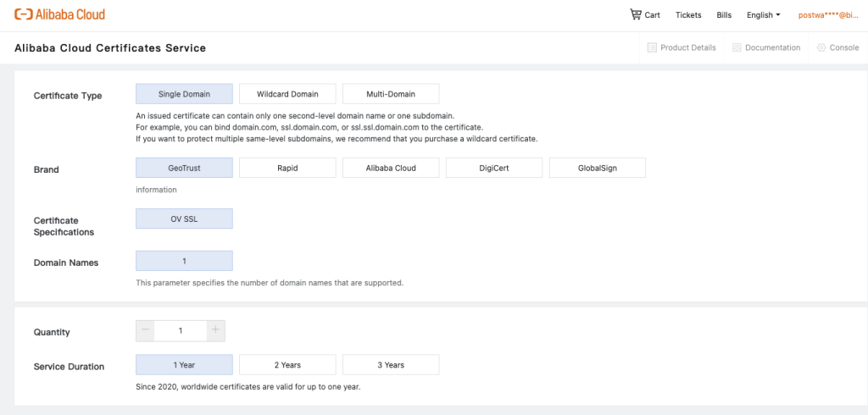The height and width of the screenshot is (415, 868).
Task: Select Wildcard Domain certificate type
Action: click(287, 93)
